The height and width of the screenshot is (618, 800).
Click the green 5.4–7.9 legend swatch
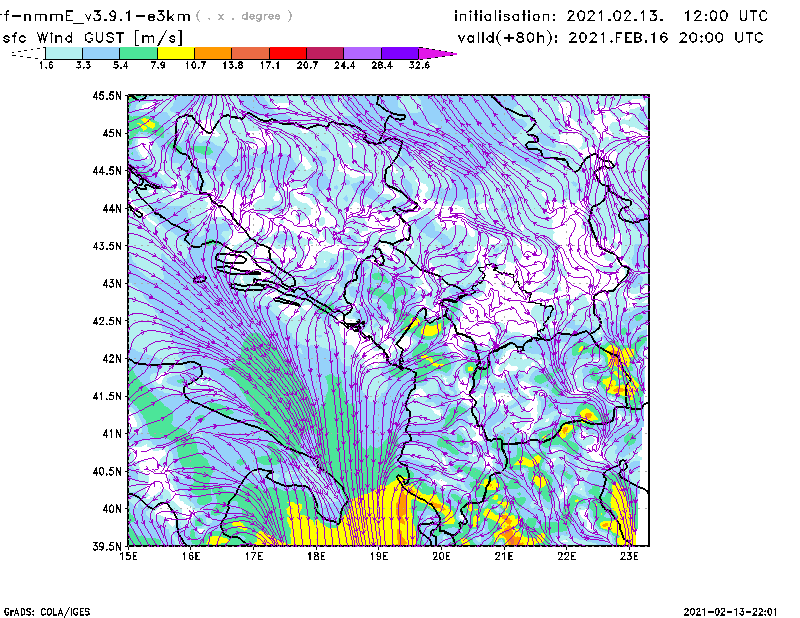pos(138,53)
